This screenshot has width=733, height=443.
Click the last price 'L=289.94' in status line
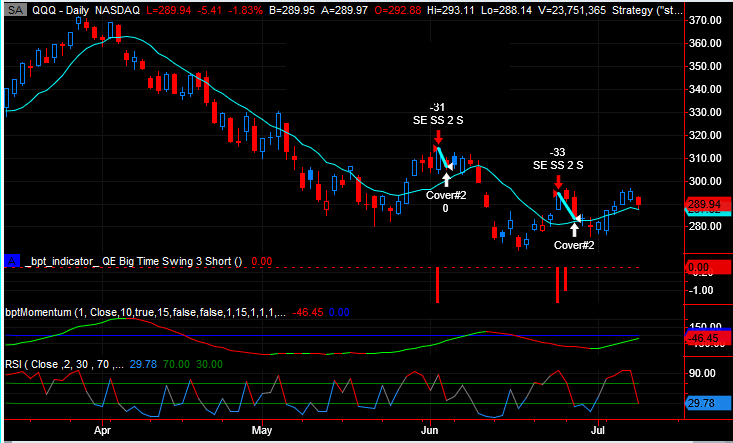tap(169, 10)
